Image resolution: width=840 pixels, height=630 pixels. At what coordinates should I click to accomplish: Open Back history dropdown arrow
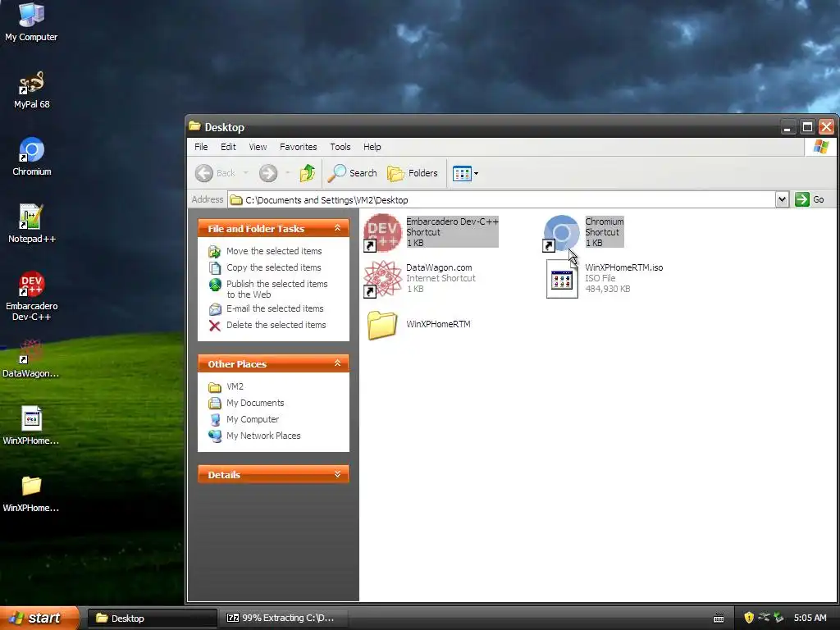point(246,173)
